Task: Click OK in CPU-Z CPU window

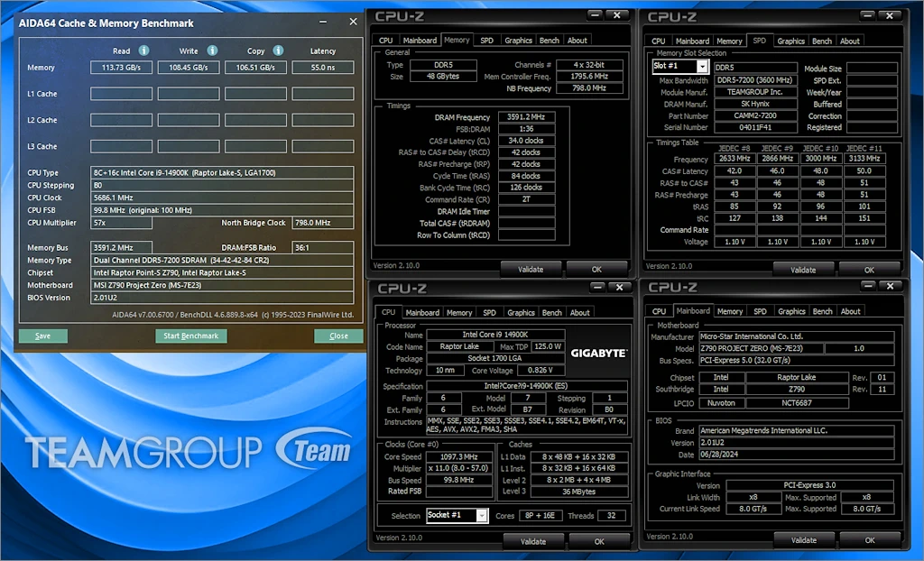Action: pyautogui.click(x=599, y=541)
